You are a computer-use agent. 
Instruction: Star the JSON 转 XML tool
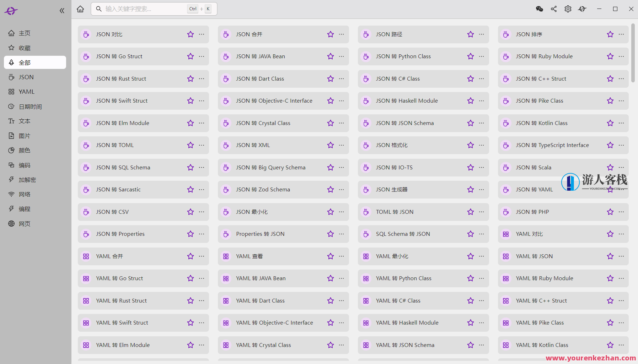click(x=331, y=145)
